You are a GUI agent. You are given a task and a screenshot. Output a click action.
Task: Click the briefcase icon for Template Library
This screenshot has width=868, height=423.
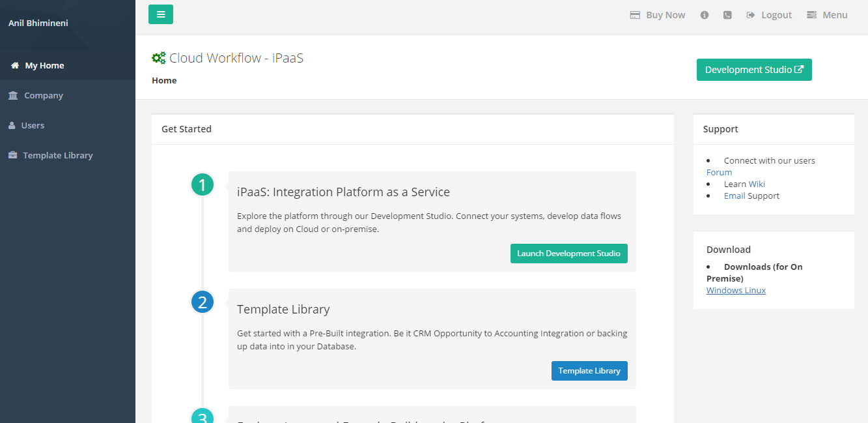[14, 155]
